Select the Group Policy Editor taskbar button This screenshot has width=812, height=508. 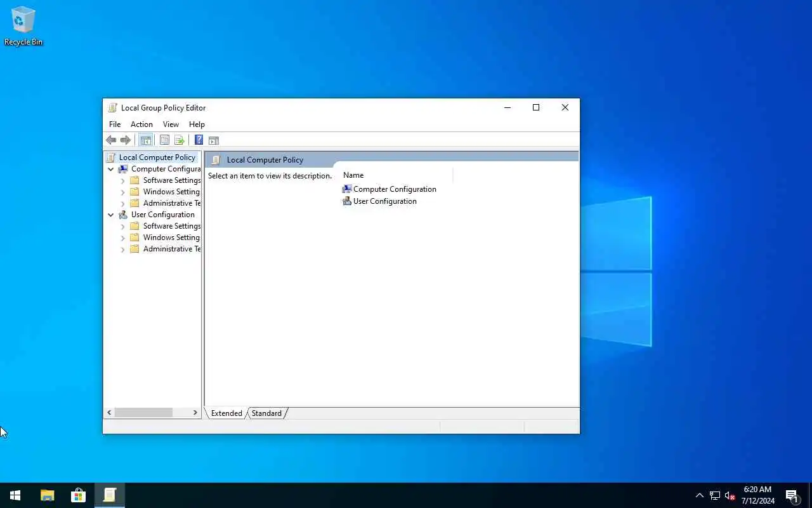coord(110,495)
